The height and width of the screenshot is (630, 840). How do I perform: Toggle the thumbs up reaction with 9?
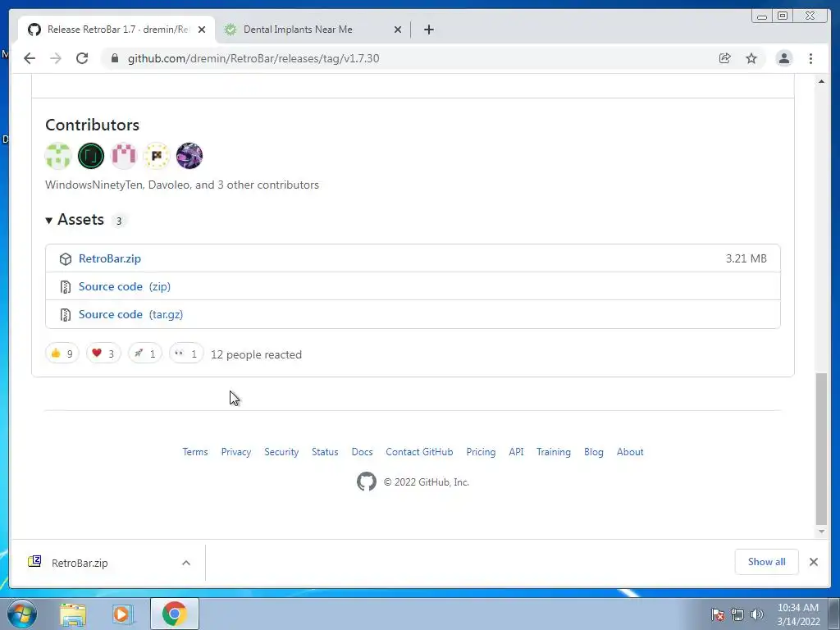(x=62, y=354)
